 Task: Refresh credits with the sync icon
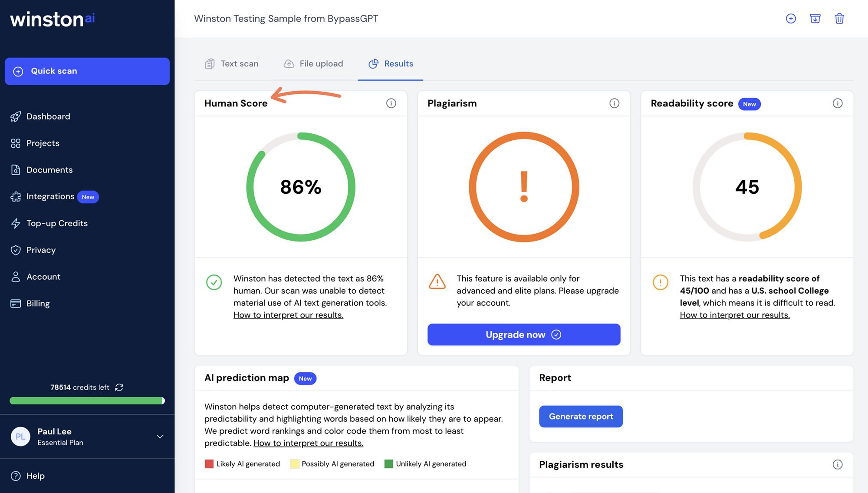click(119, 387)
